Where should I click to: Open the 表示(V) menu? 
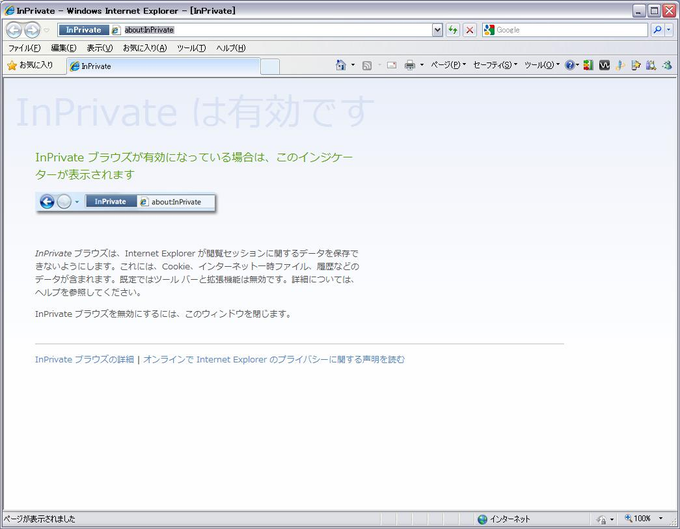pyautogui.click(x=99, y=48)
